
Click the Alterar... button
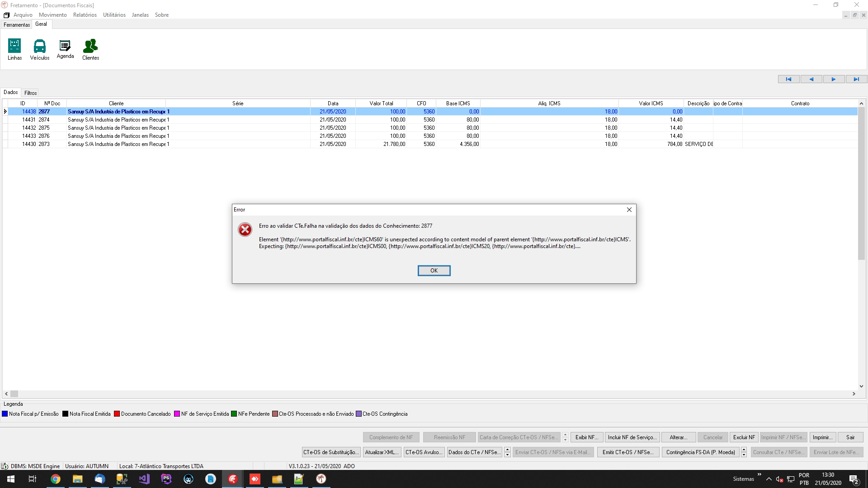pyautogui.click(x=678, y=437)
